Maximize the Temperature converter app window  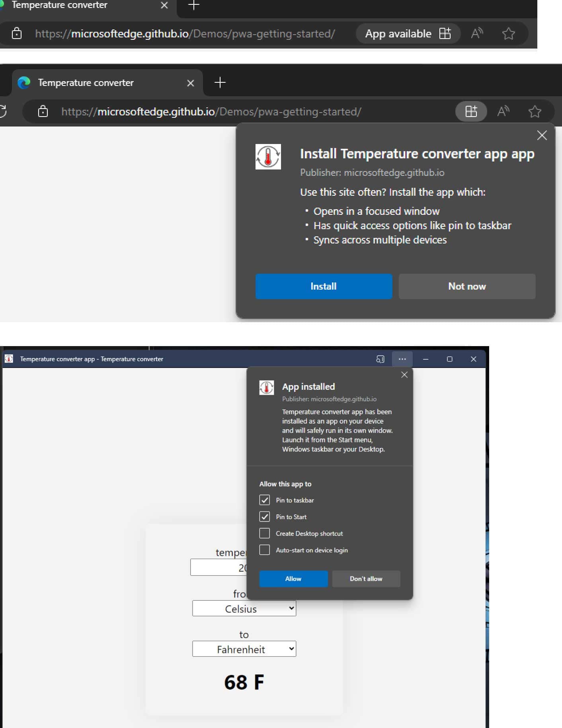pyautogui.click(x=449, y=359)
